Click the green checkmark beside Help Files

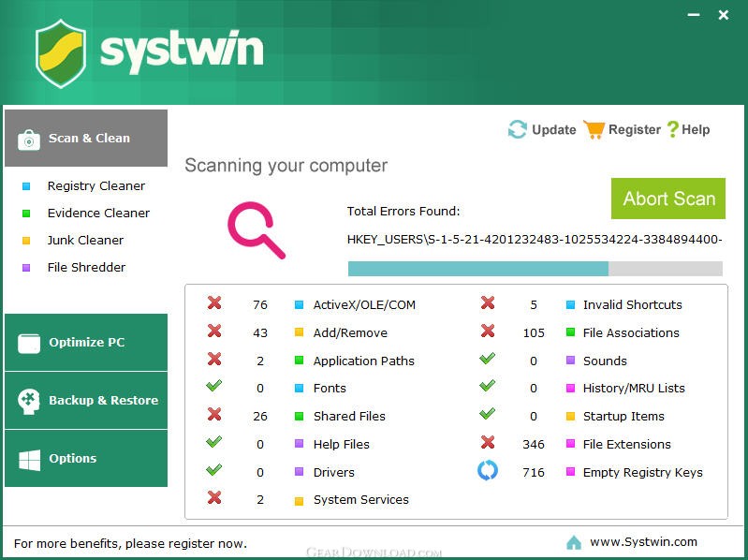point(213,442)
